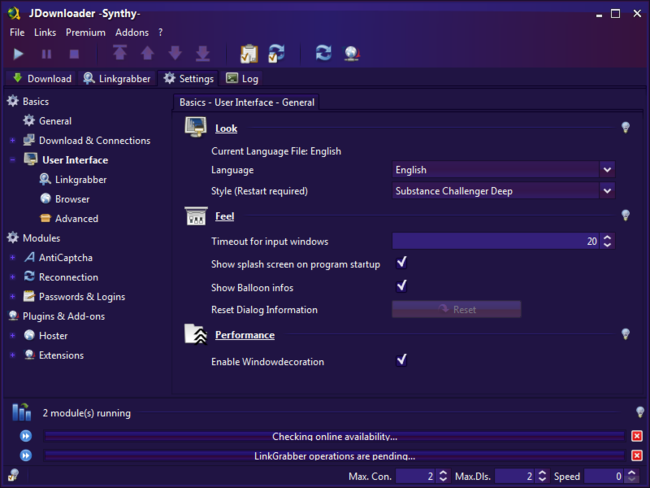Expand the AntiCaptcha node
Image resolution: width=650 pixels, height=488 pixels.
click(x=12, y=257)
